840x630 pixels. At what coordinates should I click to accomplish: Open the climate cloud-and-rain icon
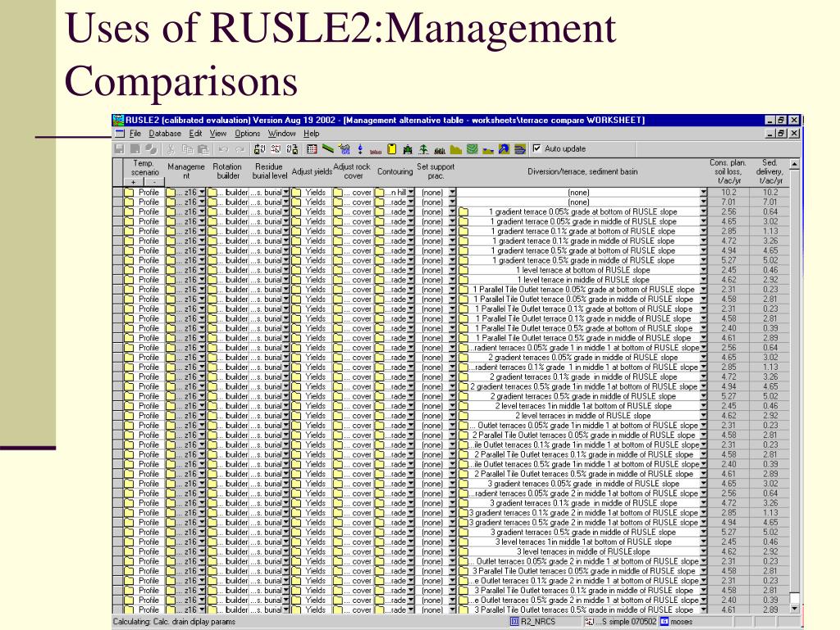pos(344,149)
